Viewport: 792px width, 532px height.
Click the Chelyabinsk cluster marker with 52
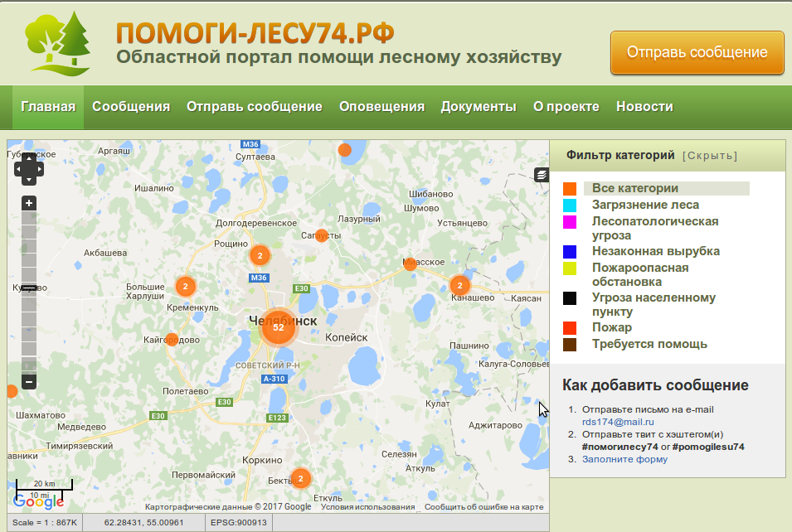[x=279, y=327]
